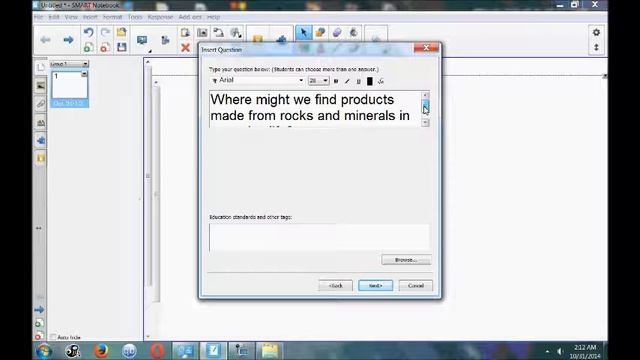Screen dimensions: 640x360
Task: Click the blue next-page arrow in sidebar bottom
Action: tap(39, 310)
